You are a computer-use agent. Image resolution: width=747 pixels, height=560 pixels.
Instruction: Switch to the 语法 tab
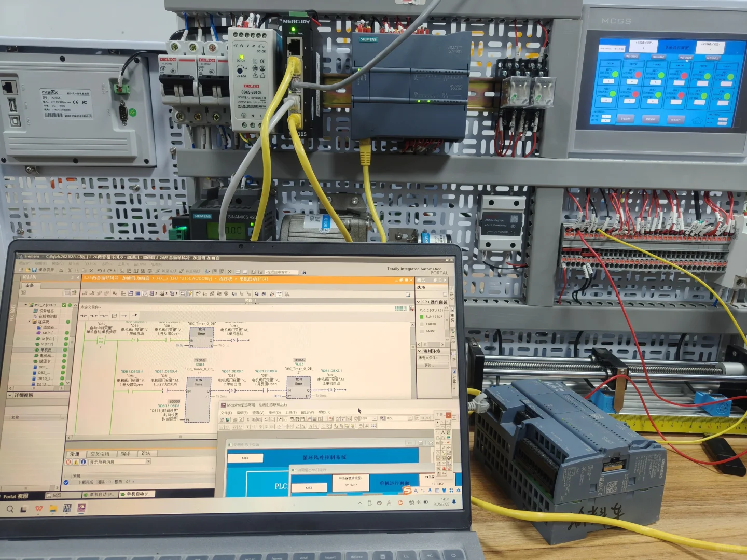pyautogui.click(x=146, y=453)
